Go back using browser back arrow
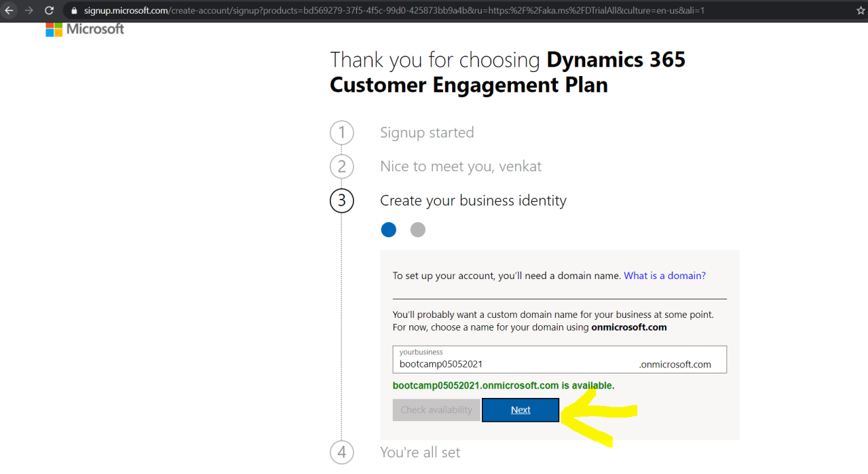The height and width of the screenshot is (474, 868). tap(10, 11)
